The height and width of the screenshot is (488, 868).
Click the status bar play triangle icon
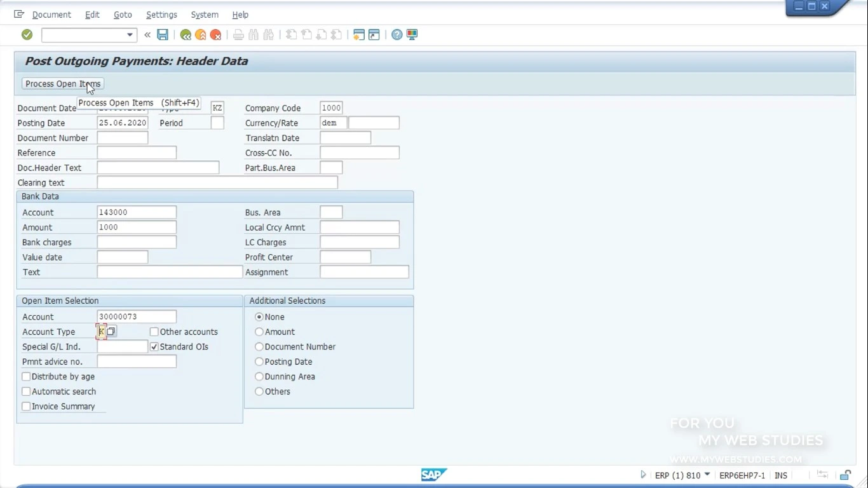pos(643,475)
